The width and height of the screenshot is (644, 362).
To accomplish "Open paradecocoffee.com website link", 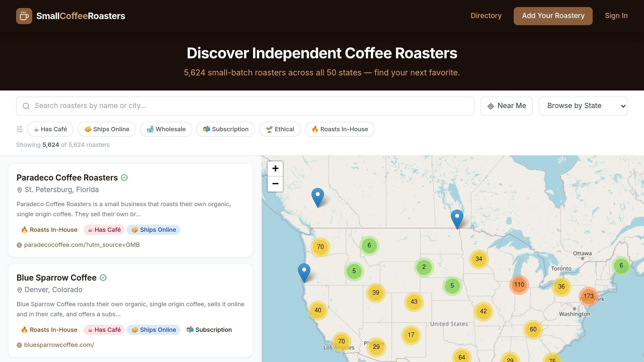I will [82, 245].
